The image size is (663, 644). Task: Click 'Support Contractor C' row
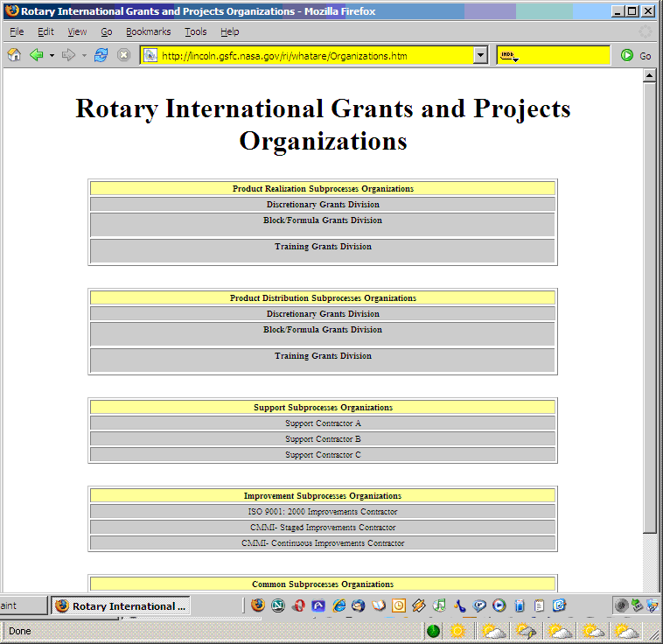(323, 454)
